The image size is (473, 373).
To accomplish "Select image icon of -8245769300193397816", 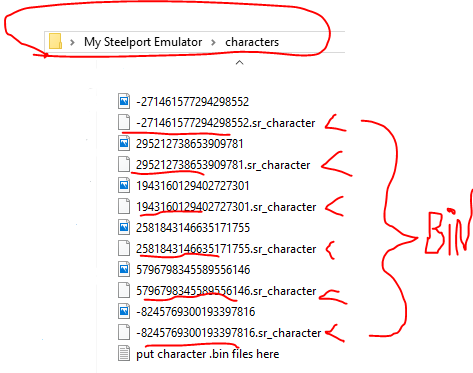I will click(124, 311).
